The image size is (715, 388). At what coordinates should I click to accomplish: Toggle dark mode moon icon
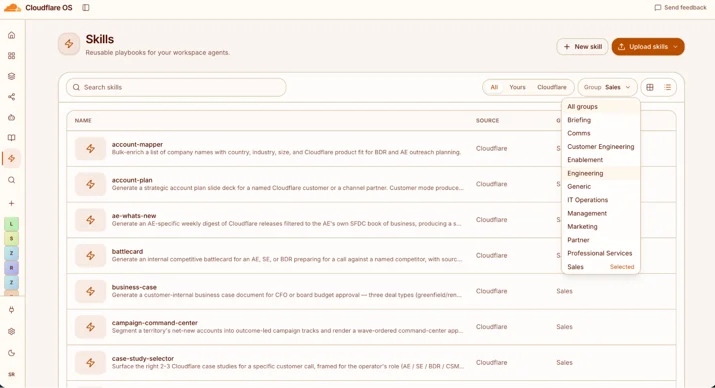(11, 353)
